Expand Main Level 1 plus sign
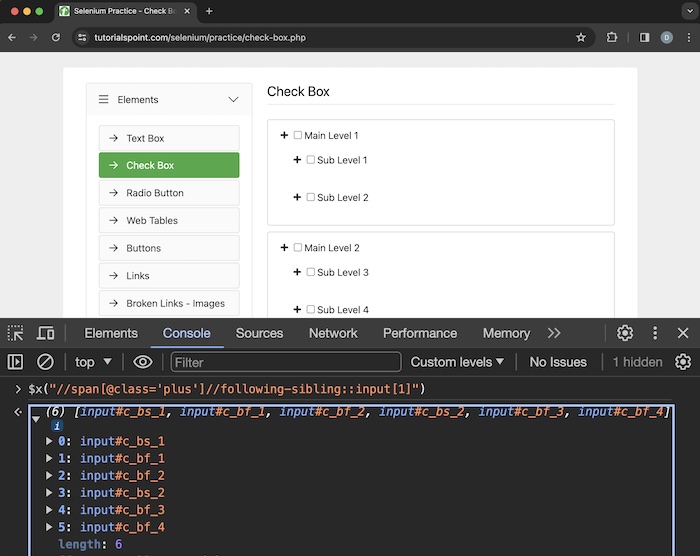700x556 pixels. coord(285,135)
